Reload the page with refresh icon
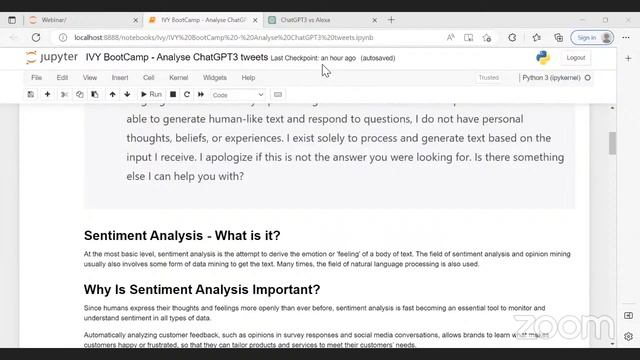The width and height of the screenshot is (640, 360). click(x=36, y=38)
